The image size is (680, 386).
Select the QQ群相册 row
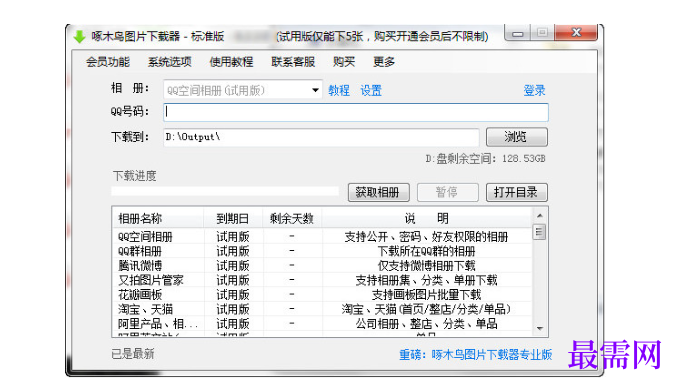pos(322,251)
